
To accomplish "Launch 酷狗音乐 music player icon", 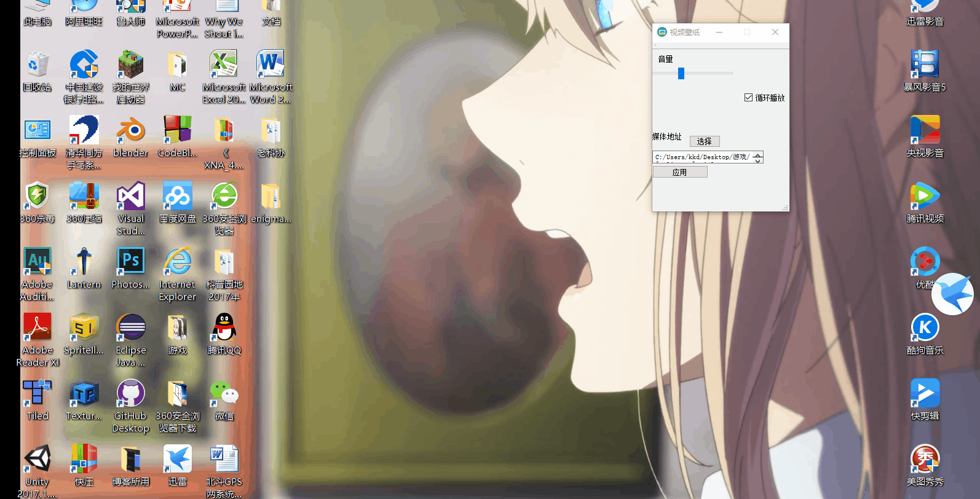I will (x=925, y=327).
